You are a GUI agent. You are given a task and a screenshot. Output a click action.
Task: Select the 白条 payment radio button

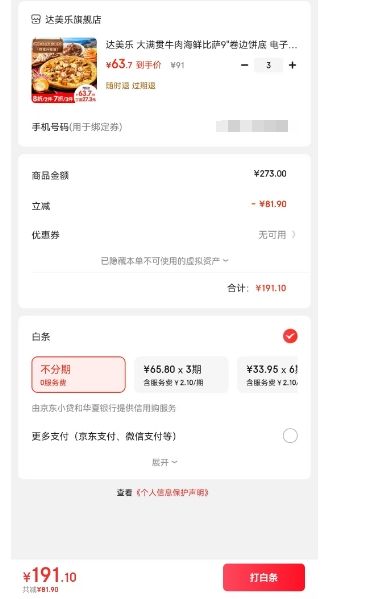290,336
